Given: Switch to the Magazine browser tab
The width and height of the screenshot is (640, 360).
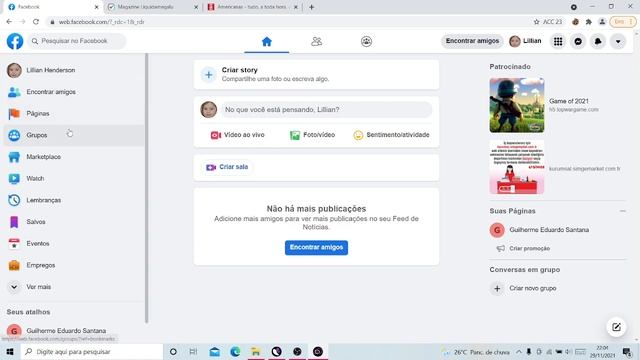Looking at the screenshot, I should (152, 7).
